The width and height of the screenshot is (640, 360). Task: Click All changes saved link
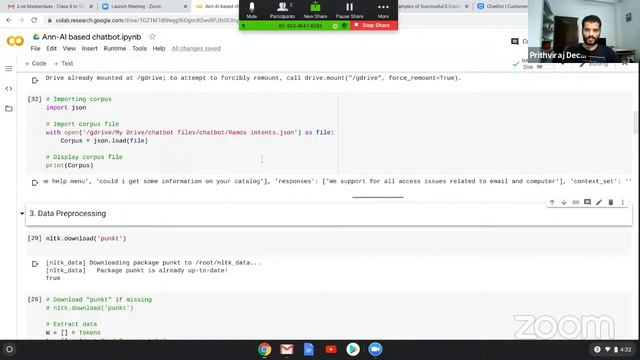click(196, 49)
